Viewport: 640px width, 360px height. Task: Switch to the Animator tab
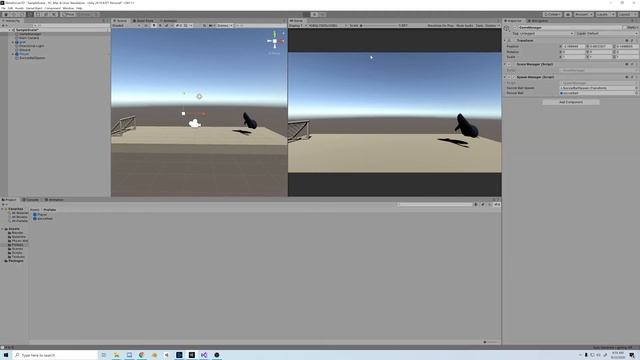(x=169, y=20)
